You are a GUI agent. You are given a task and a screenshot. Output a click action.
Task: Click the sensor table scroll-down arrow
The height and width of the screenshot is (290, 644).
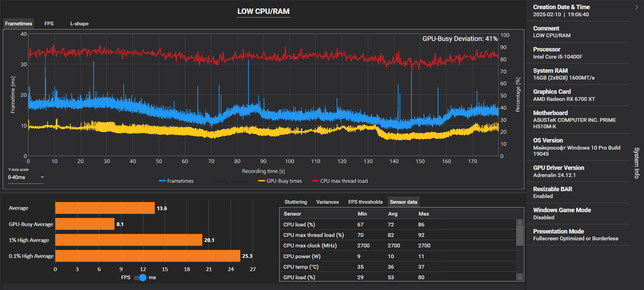click(520, 277)
